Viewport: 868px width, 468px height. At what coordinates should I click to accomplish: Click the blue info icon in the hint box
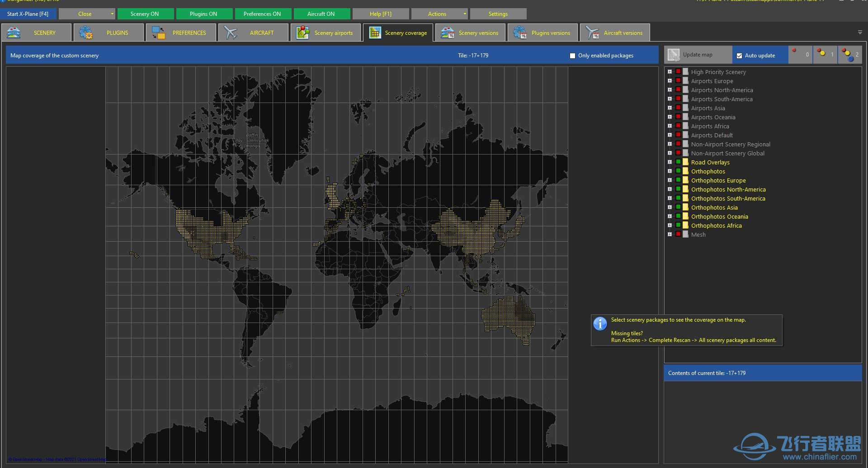pos(600,323)
